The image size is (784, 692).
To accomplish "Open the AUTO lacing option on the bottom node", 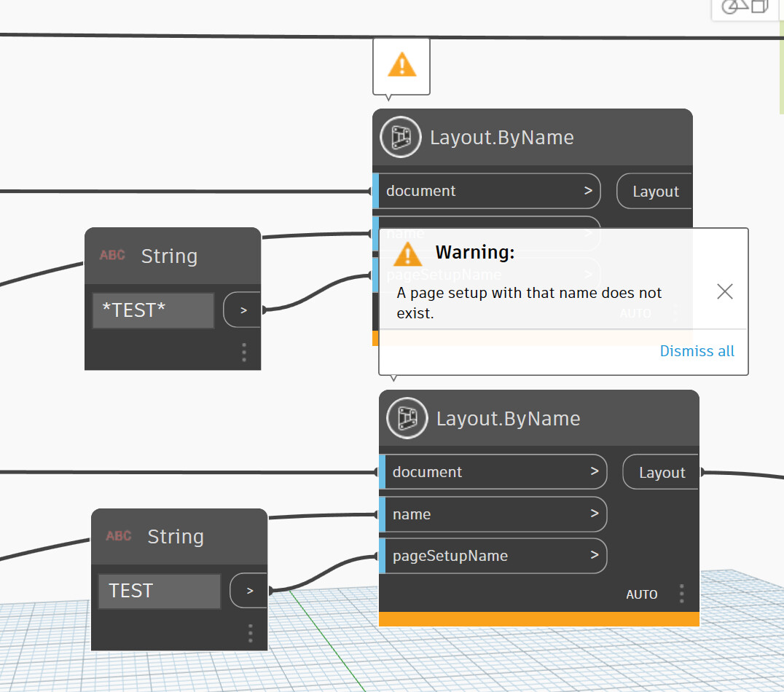I will click(641, 594).
